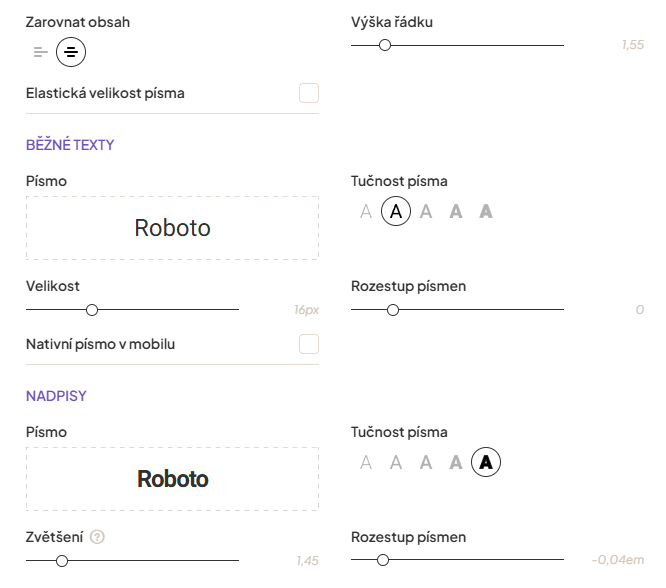Select extra-bold font weight for headings
The image size is (666, 588).
click(x=486, y=462)
